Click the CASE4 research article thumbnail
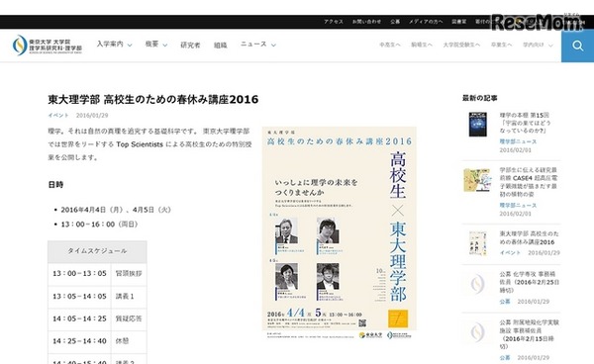The image size is (594, 364). click(476, 180)
